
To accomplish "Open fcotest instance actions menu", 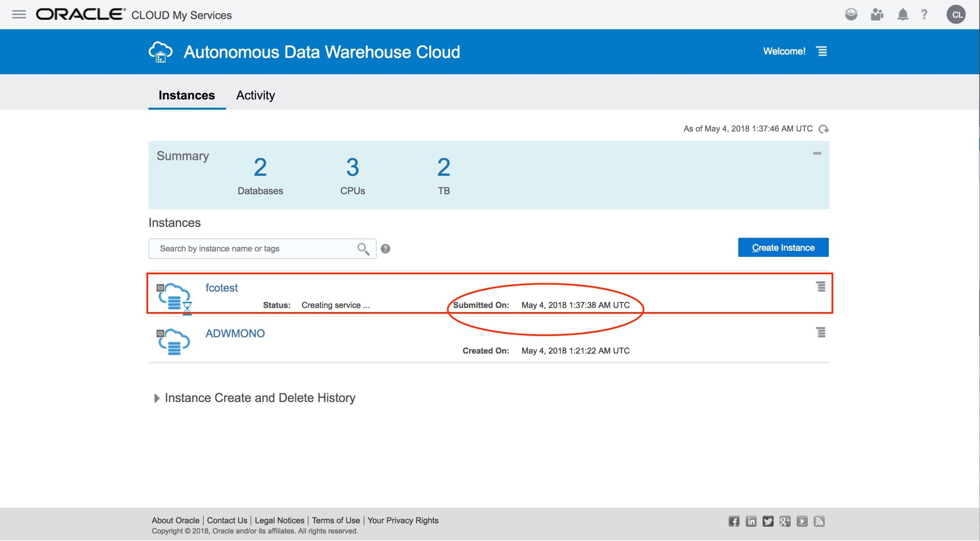I will coord(821,286).
